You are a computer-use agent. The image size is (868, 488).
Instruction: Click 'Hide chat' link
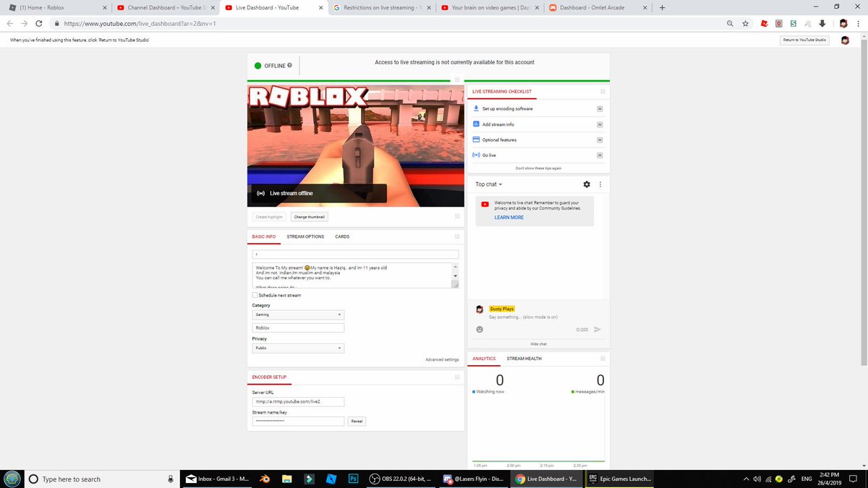[x=538, y=344]
